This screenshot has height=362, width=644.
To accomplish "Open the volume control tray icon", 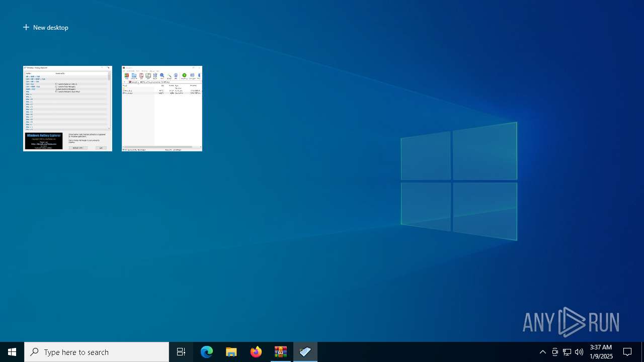I will 579,352.
